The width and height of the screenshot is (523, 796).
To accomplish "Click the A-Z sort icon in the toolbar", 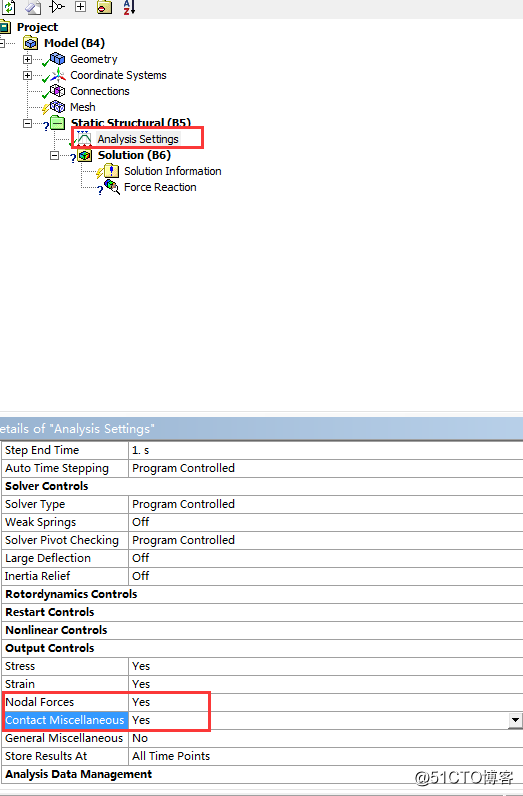I will tap(129, 7).
